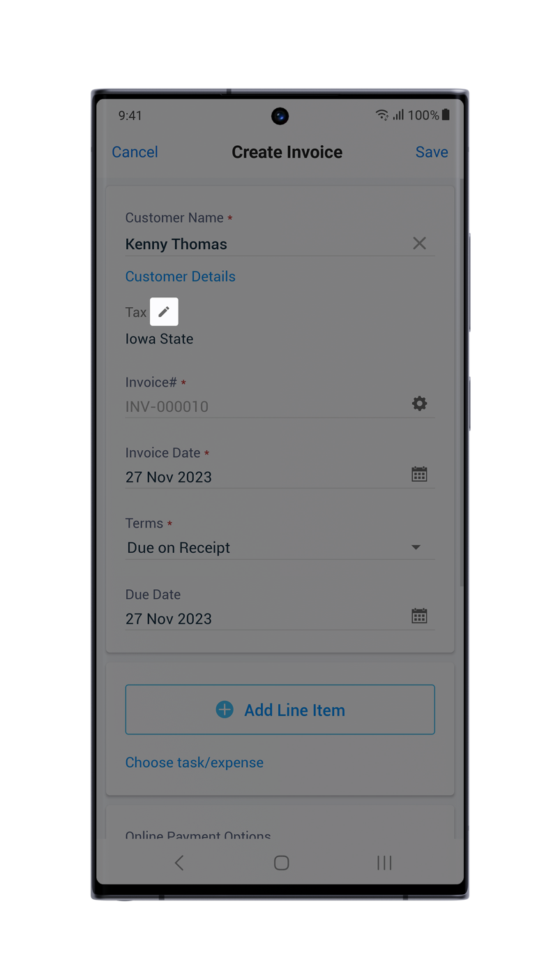The image size is (560, 980).
Task: Select the Due on Receipt terms field
Action: coord(280,548)
